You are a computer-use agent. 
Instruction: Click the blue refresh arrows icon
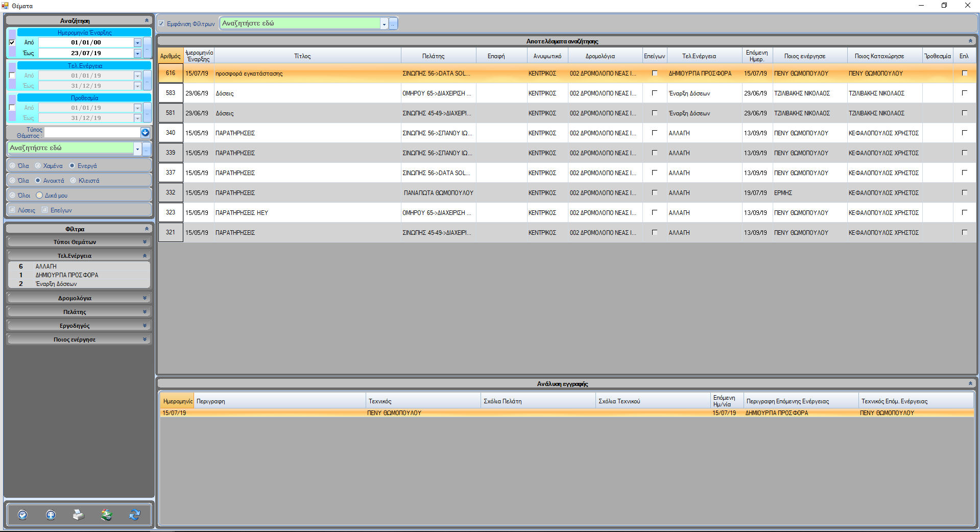[134, 515]
